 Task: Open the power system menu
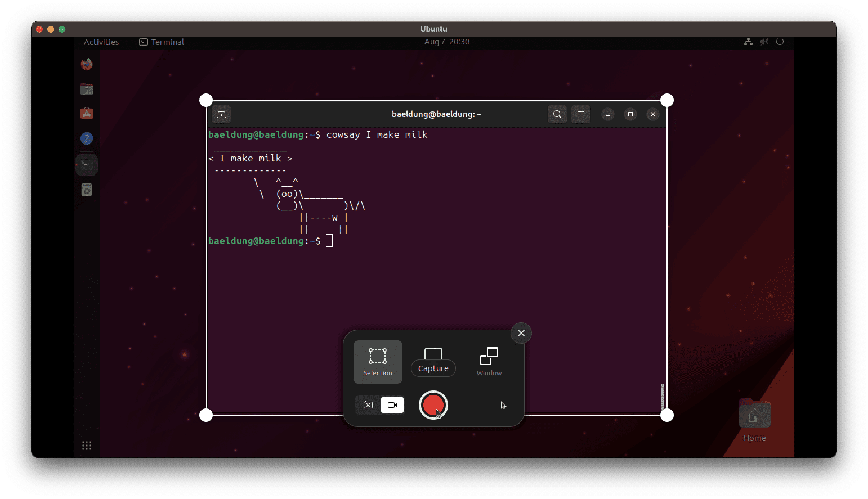(780, 41)
